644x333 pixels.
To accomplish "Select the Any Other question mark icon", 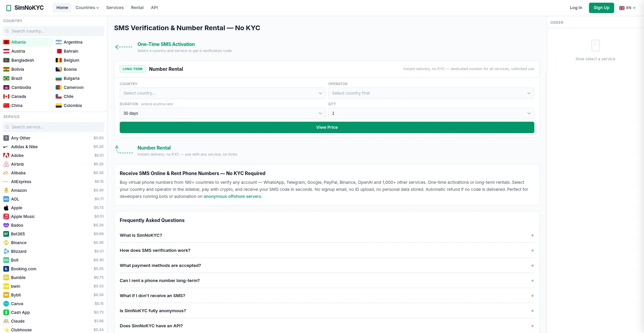I will coord(6,138).
